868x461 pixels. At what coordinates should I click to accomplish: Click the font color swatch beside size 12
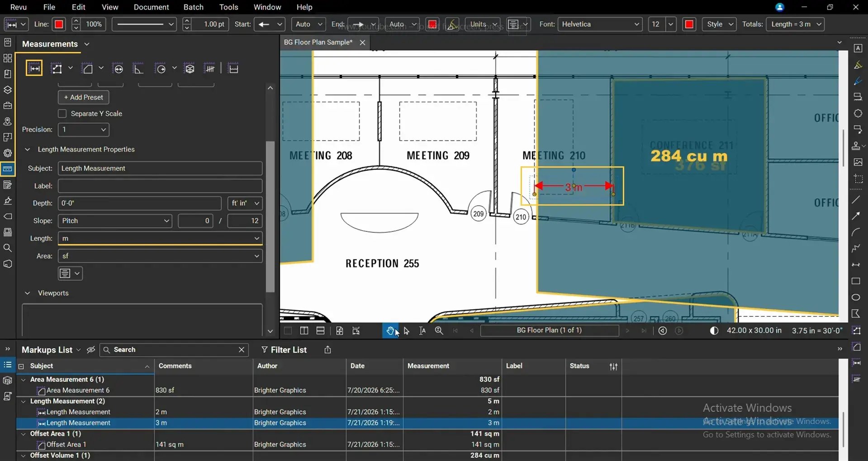[689, 24]
